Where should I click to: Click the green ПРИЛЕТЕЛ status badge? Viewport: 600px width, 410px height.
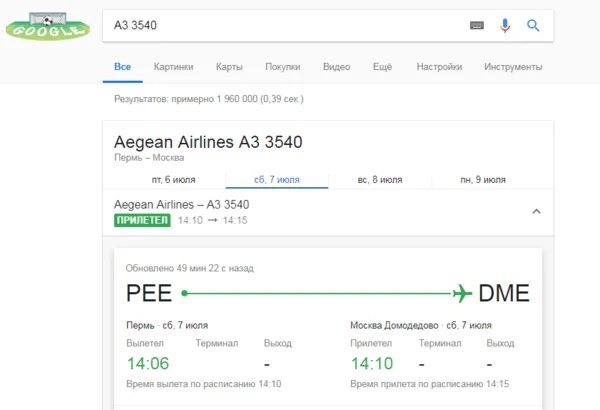coord(143,220)
